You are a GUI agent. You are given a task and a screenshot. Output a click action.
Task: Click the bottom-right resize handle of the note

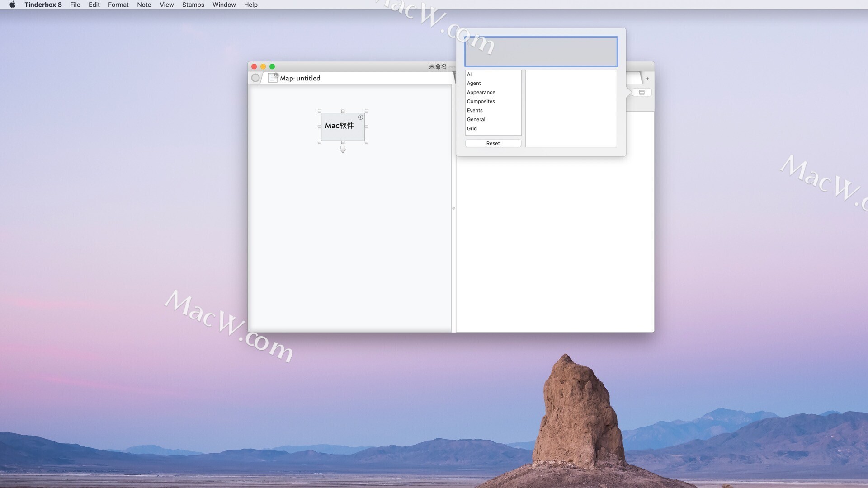[x=367, y=142]
